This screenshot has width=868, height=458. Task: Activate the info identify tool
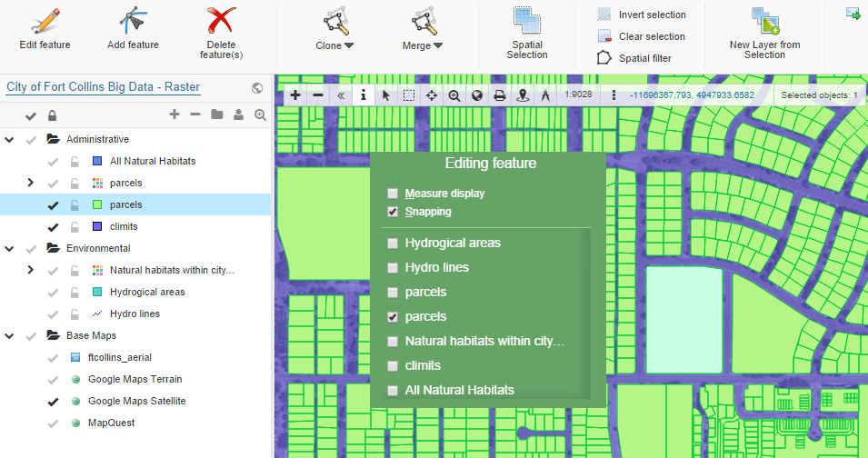(x=364, y=95)
